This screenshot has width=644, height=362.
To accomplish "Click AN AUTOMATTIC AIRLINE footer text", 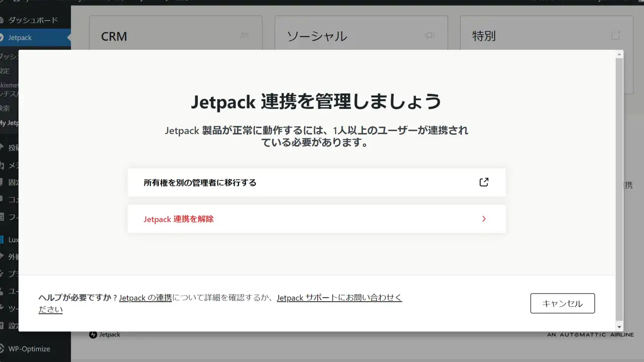I will coord(590,335).
